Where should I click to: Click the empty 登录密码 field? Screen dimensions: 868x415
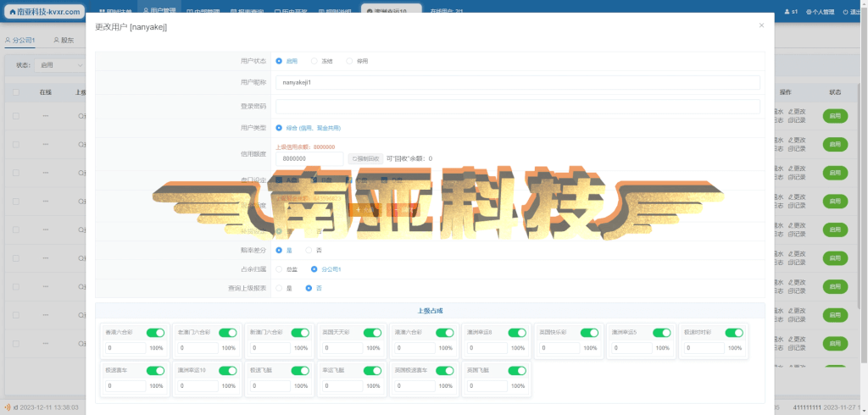point(518,106)
